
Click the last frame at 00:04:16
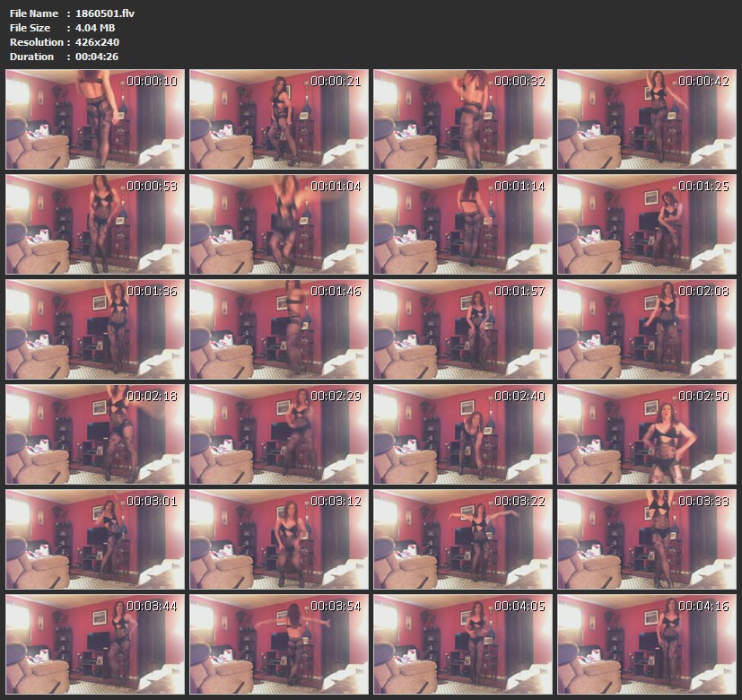point(646,644)
